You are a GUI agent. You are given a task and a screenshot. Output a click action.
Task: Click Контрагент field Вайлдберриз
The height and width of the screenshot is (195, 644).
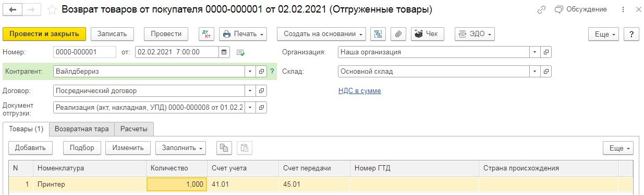click(x=149, y=71)
